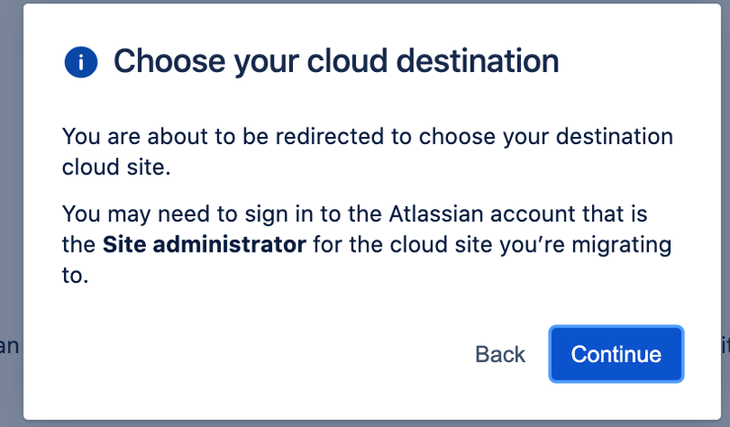Screen dimensions: 730x427
Task: Click the bold "Site administrator" text
Action: (204, 243)
